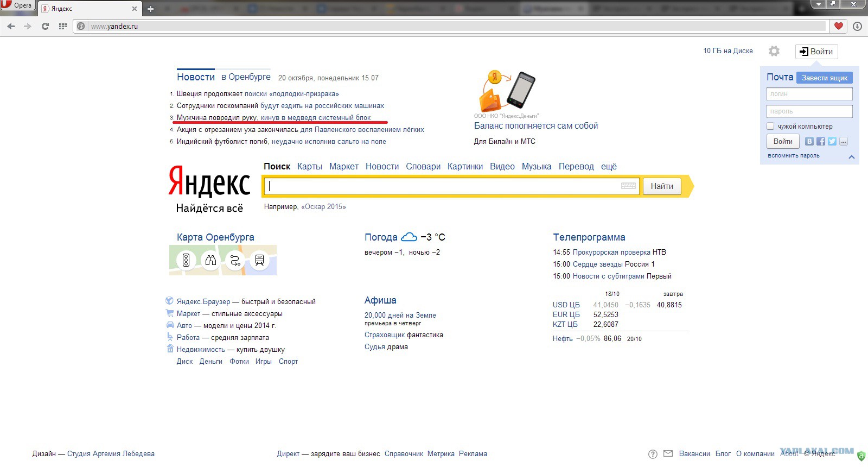The height and width of the screenshot is (467, 868).
Task: Open feedback envelope icon in footer
Action: [x=668, y=454]
